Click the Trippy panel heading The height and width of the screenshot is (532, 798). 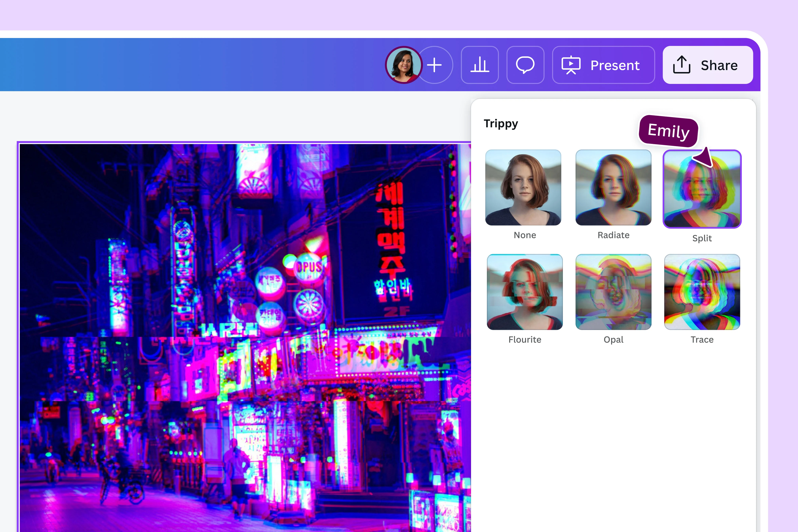(x=501, y=123)
